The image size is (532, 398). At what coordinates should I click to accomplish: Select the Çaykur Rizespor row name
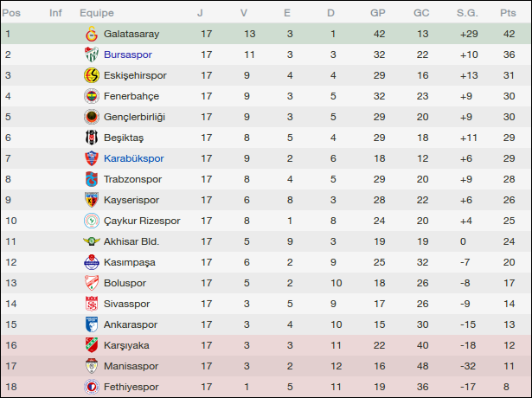point(142,221)
